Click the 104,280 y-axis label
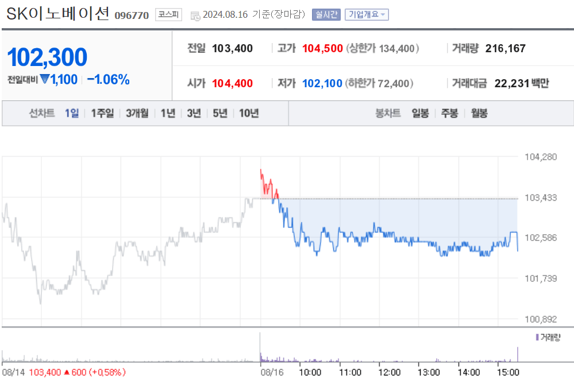 (x=541, y=157)
